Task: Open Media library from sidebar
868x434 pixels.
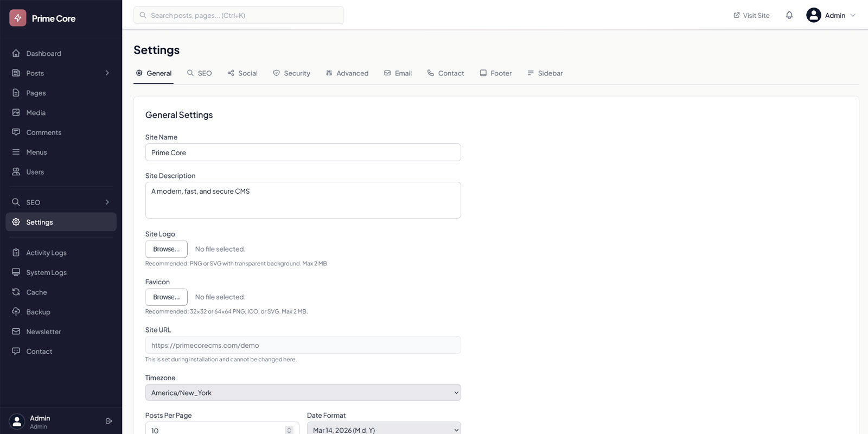Action: coord(36,113)
